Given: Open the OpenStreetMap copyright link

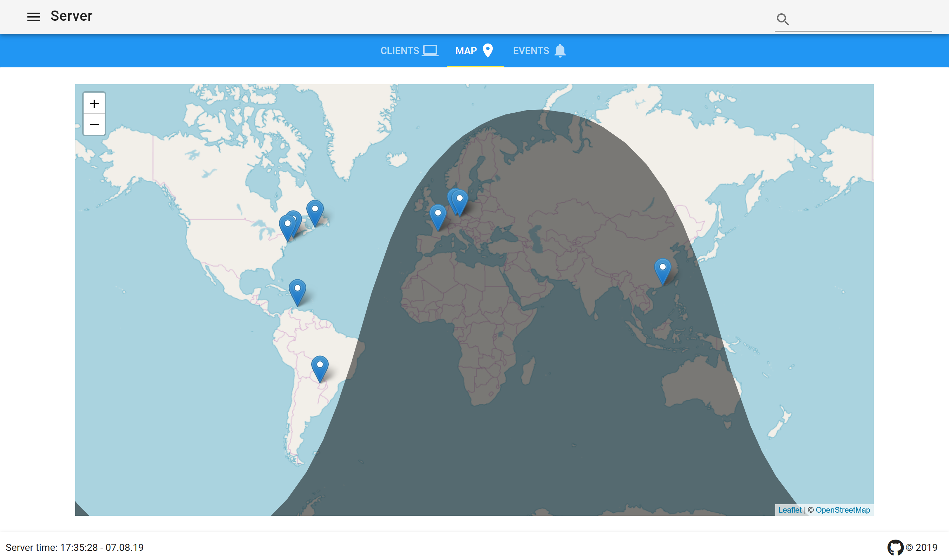Looking at the screenshot, I should [843, 510].
